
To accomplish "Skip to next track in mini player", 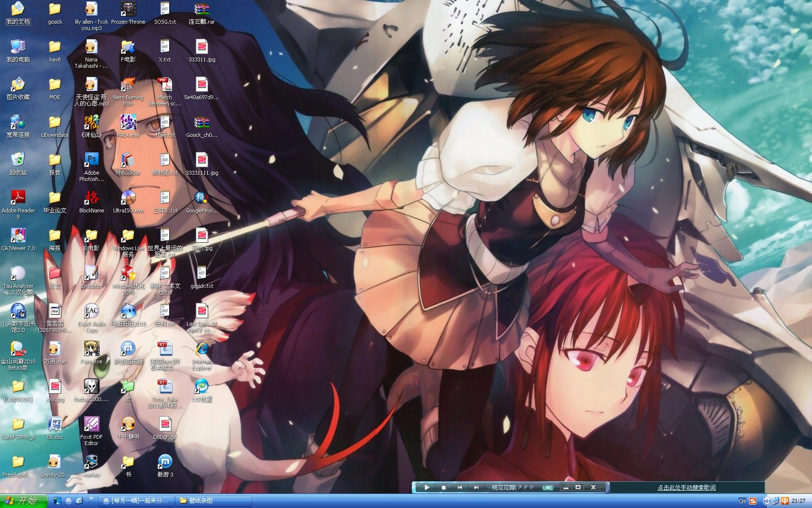I will tap(476, 487).
